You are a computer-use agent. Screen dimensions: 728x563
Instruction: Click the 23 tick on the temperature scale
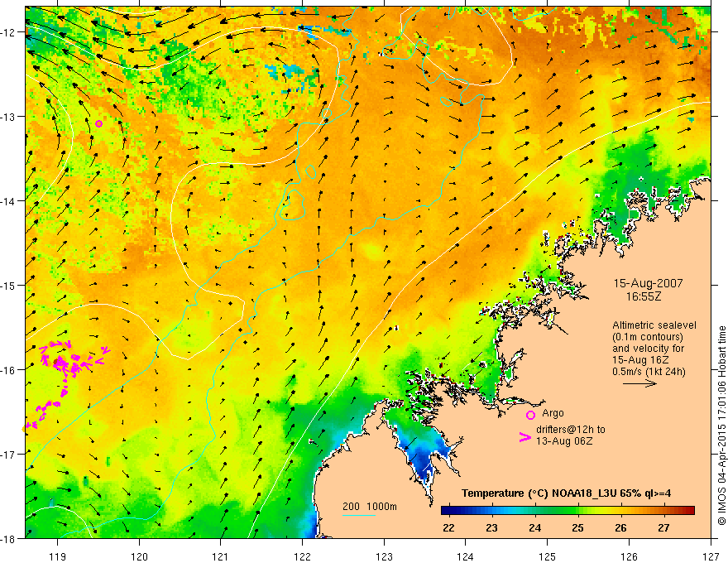491,528
